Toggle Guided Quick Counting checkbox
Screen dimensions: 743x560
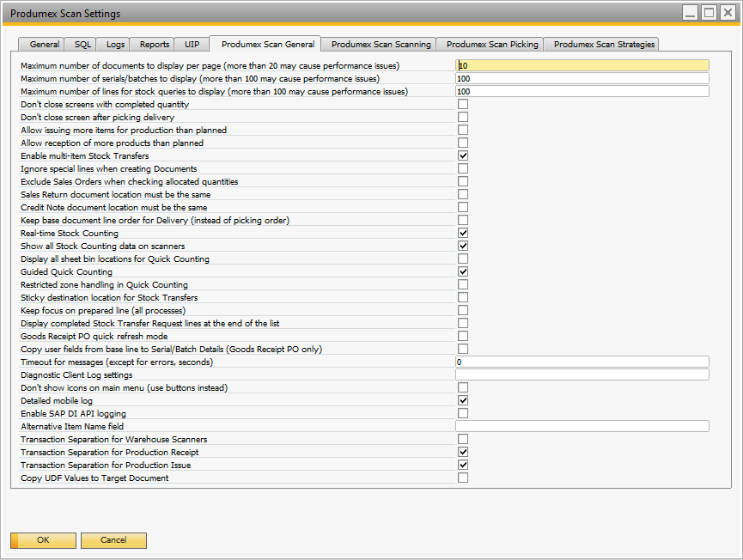point(463,271)
